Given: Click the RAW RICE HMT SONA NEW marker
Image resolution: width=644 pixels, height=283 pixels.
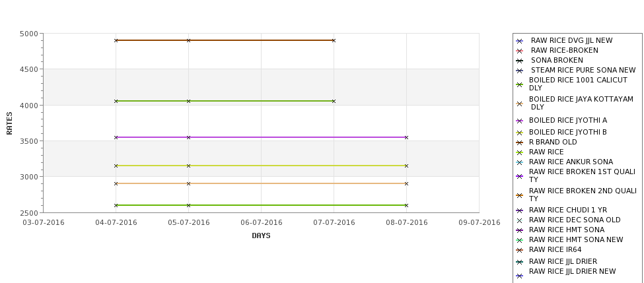Looking at the screenshot, I should (x=519, y=240).
